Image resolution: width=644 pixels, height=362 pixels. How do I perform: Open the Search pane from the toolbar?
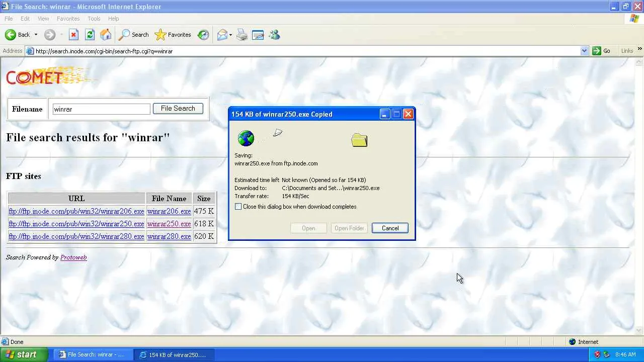click(134, 35)
